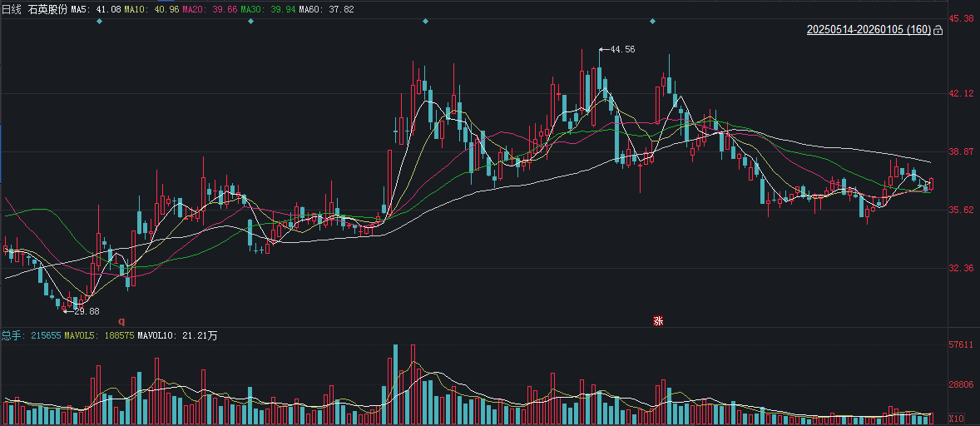Click the X10 volume scale indicator
The image size is (980, 426).
pyautogui.click(x=957, y=419)
